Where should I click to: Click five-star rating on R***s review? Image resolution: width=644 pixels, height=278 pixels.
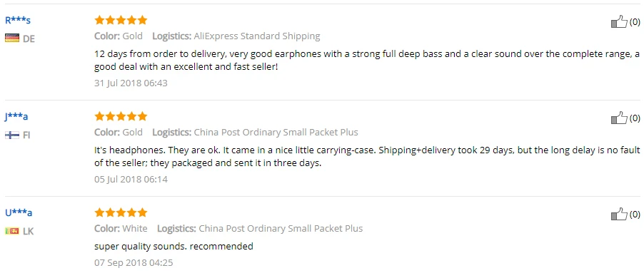(x=121, y=20)
